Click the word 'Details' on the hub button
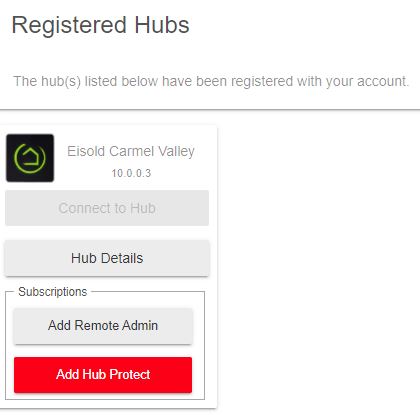Screen dimensions: 420x415 (x=122, y=258)
